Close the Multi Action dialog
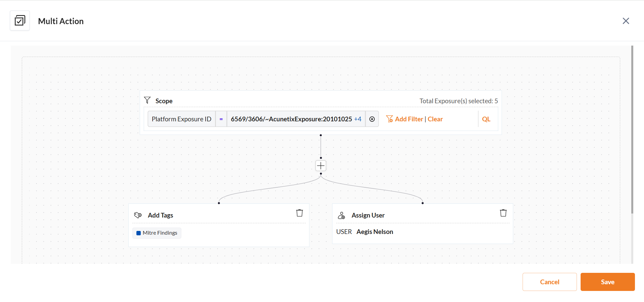Image resolution: width=644 pixels, height=302 pixels. 626,21
